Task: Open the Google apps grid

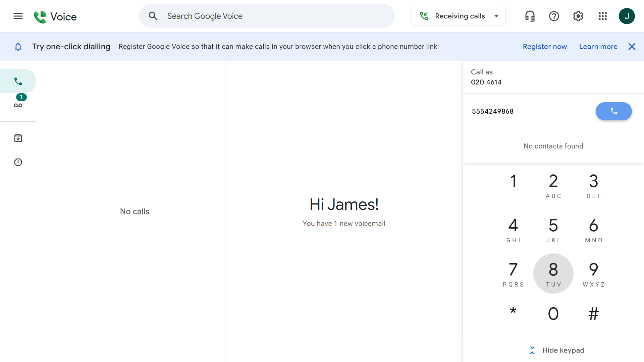Action: point(602,16)
